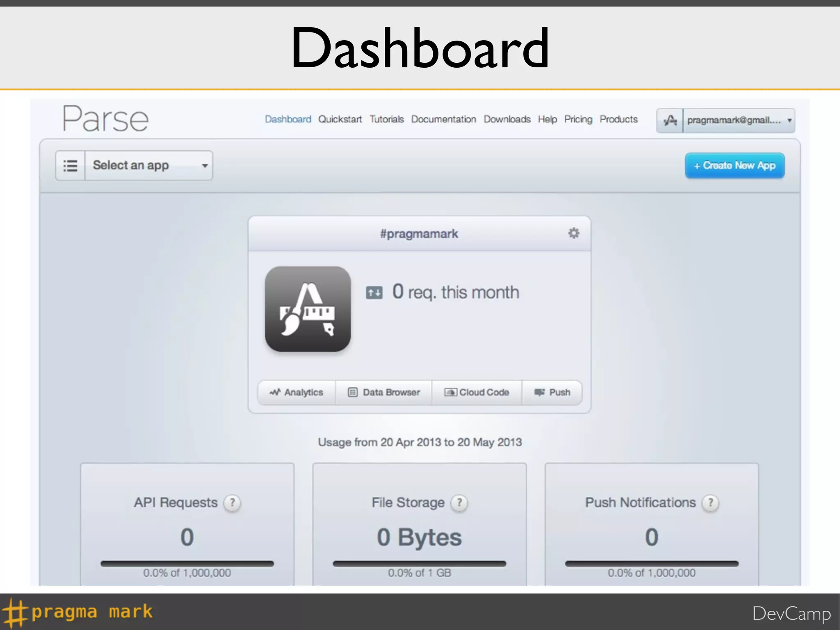The width and height of the screenshot is (840, 630).
Task: Click '0.0% of 1,000,000' under Push Notifications
Action: coord(652,573)
